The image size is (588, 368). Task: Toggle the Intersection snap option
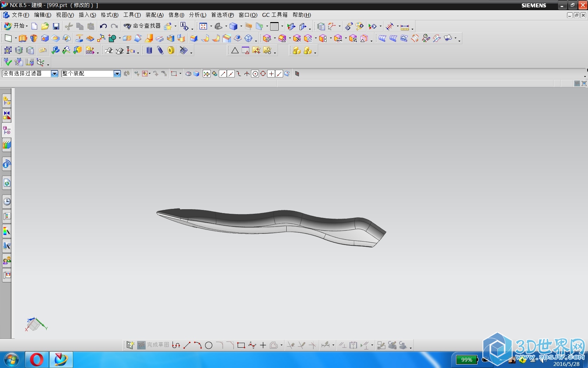247,74
